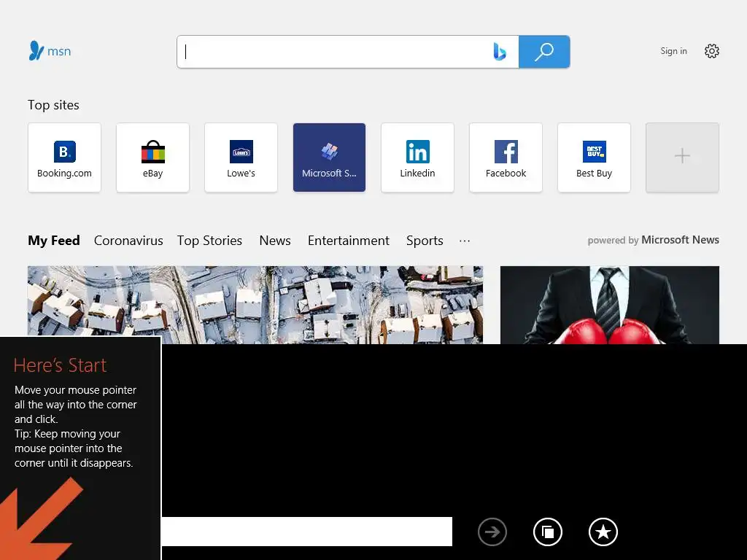
Task: Click the address bar in bottom app bar
Action: coord(307,532)
